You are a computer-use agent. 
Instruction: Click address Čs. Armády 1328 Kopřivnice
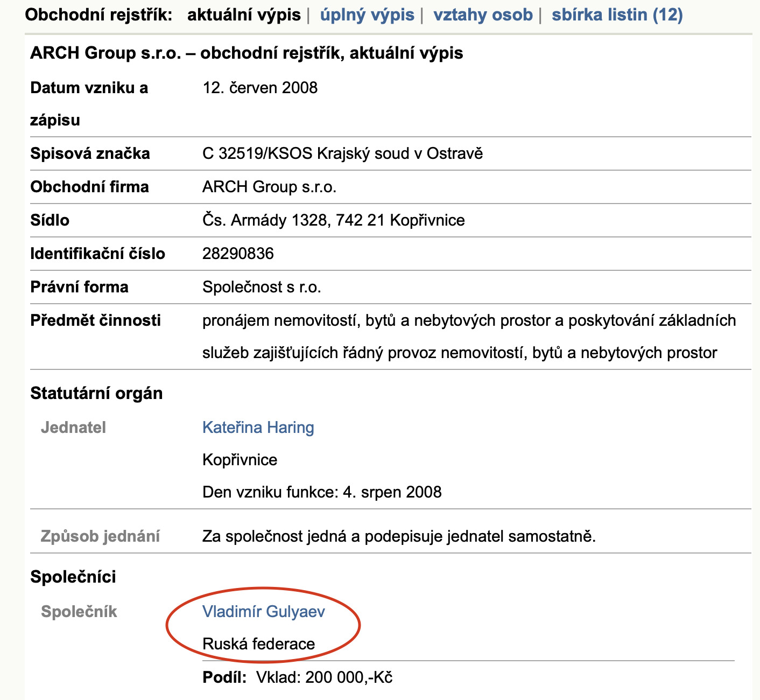pos(334,220)
